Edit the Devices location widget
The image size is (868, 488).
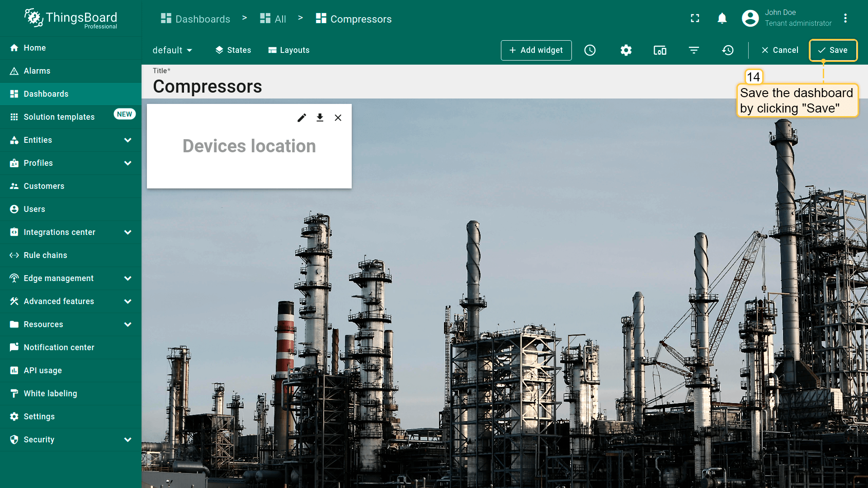pos(302,118)
